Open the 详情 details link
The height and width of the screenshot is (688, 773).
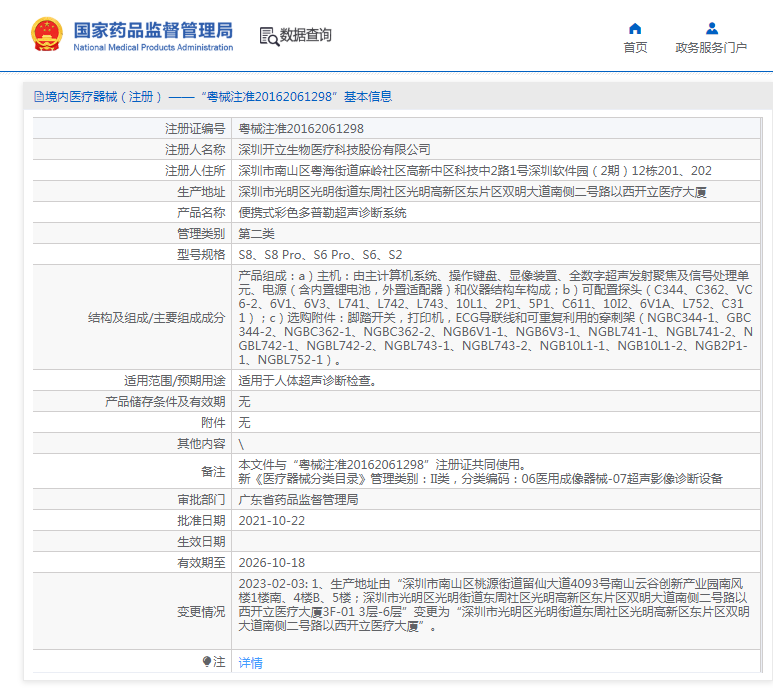click(250, 662)
